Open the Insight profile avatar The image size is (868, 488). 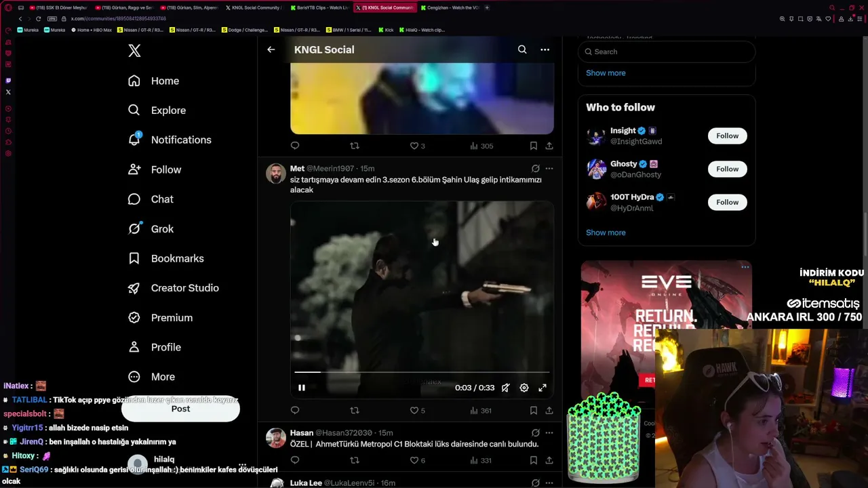[596, 136]
